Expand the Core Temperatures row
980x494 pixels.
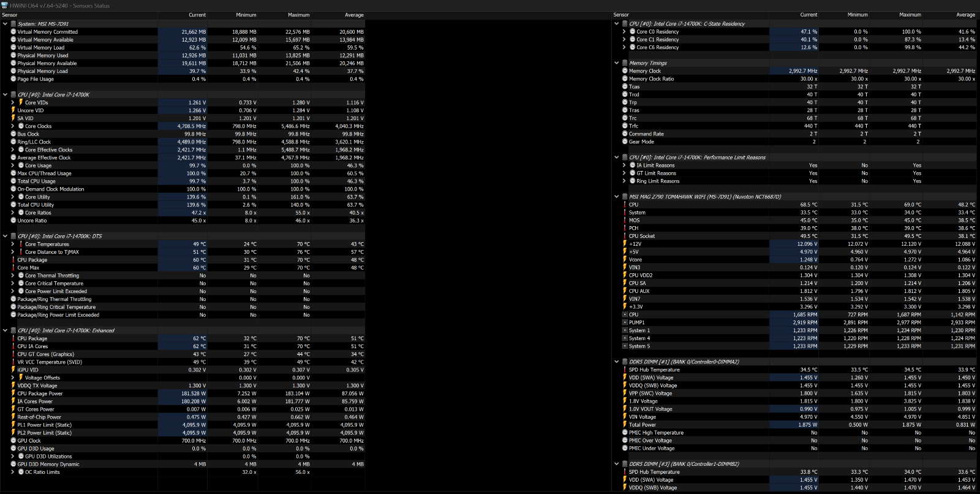coord(13,244)
